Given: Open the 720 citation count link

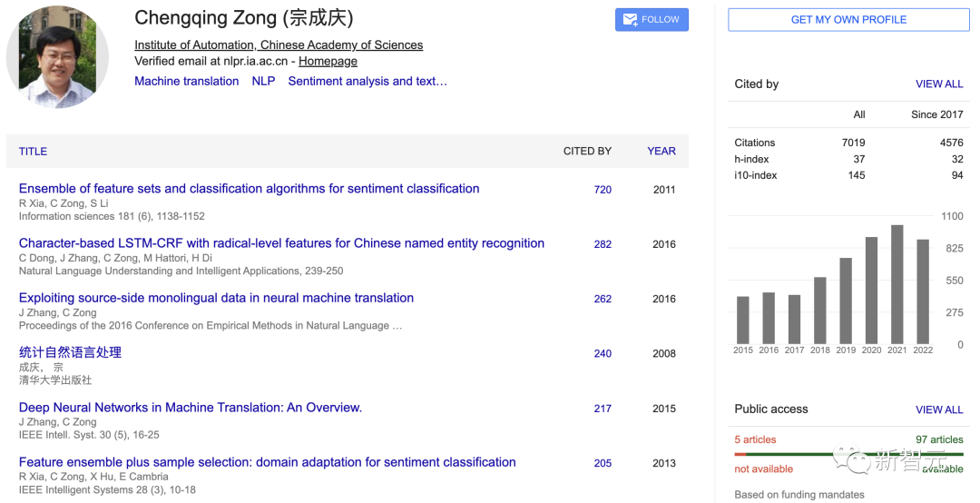Looking at the screenshot, I should tap(603, 190).
